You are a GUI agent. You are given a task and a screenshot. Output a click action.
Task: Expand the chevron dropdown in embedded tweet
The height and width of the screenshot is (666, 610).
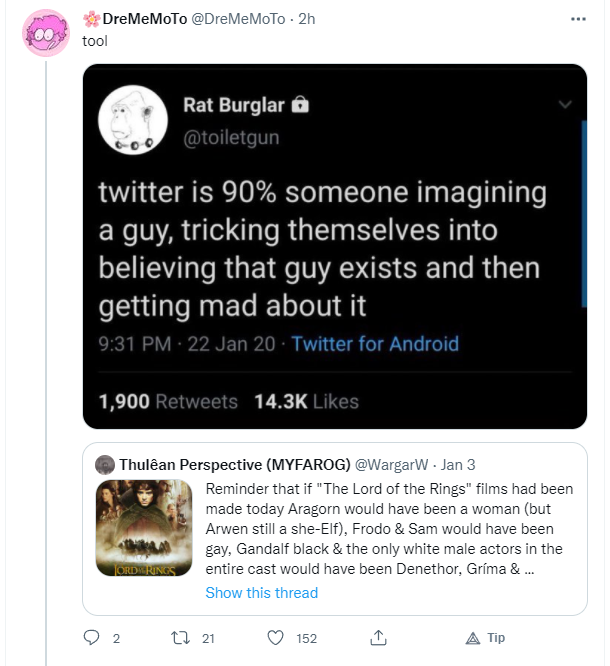(x=565, y=104)
